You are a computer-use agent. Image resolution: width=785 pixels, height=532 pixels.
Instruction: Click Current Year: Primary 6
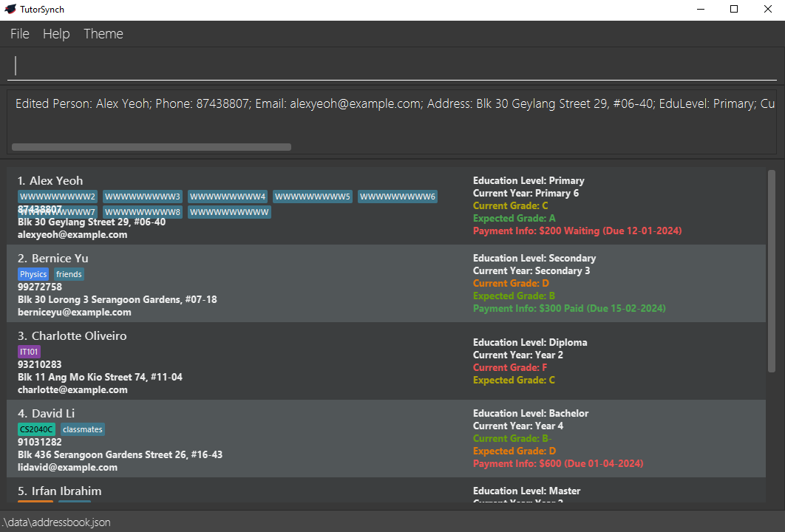526,193
